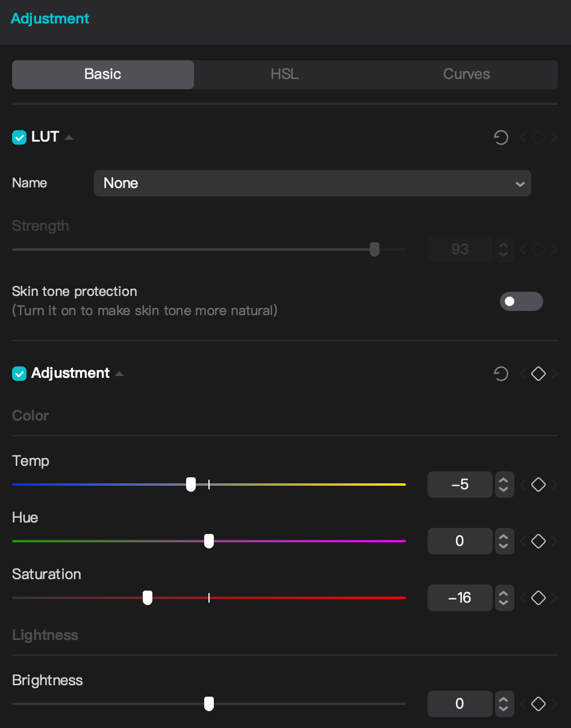Go to next Temp keyframe arrow
This screenshot has height=728, width=571.
point(554,485)
